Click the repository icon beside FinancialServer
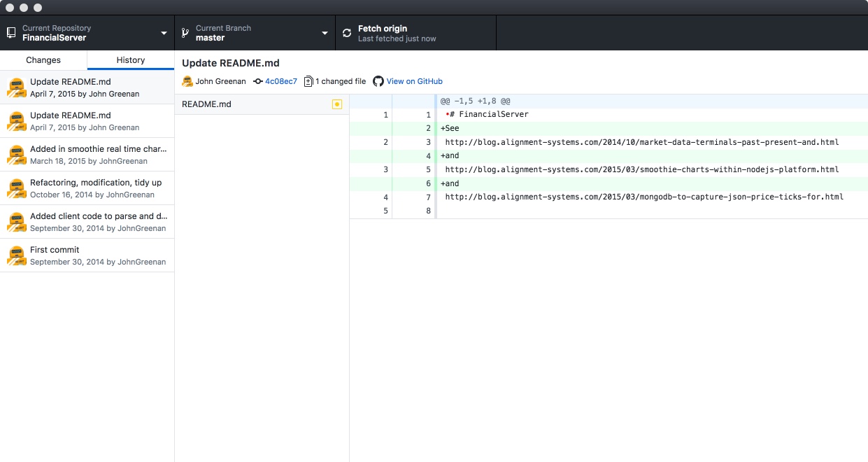The width and height of the screenshot is (868, 462). 11,33
